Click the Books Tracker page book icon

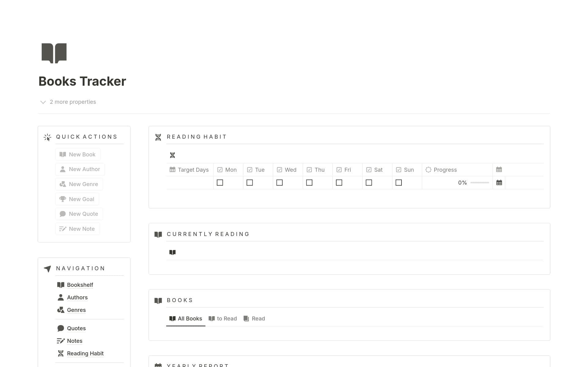(x=54, y=53)
